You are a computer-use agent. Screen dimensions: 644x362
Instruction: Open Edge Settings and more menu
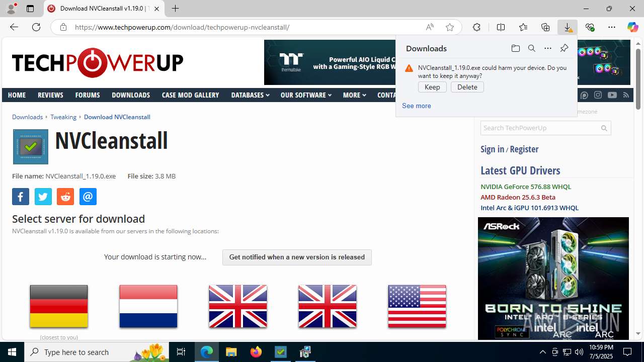coord(612,27)
